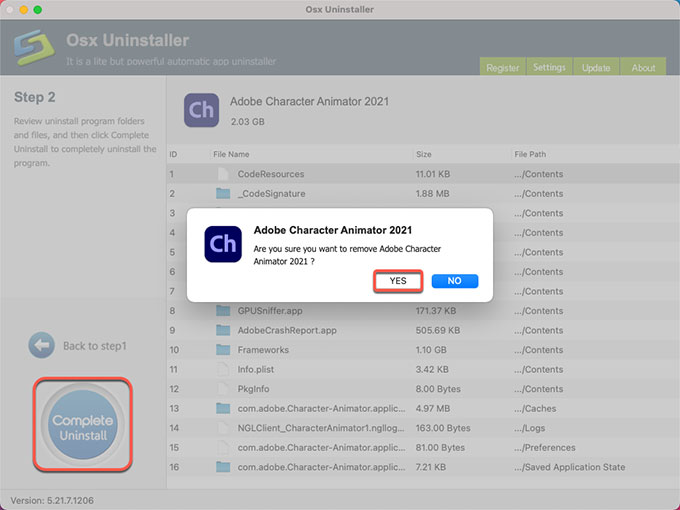
Task: Click the _CodeSignature file name
Action: click(271, 193)
